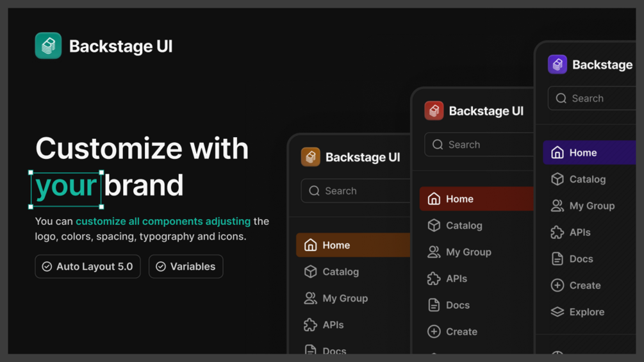Click the green Backstage UI logo icon
Screen dimensions: 644x362
point(48,45)
